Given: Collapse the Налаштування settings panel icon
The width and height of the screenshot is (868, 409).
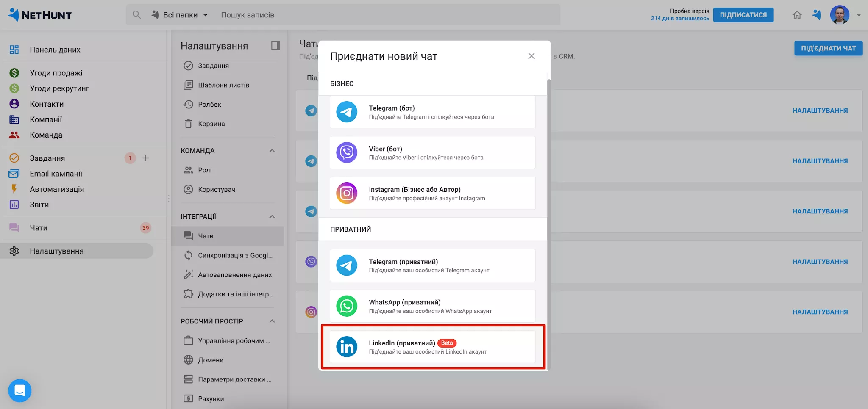Looking at the screenshot, I should tap(275, 46).
